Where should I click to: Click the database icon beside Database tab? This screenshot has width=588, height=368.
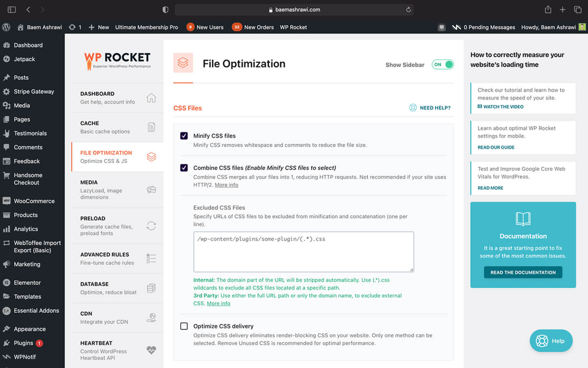151,288
